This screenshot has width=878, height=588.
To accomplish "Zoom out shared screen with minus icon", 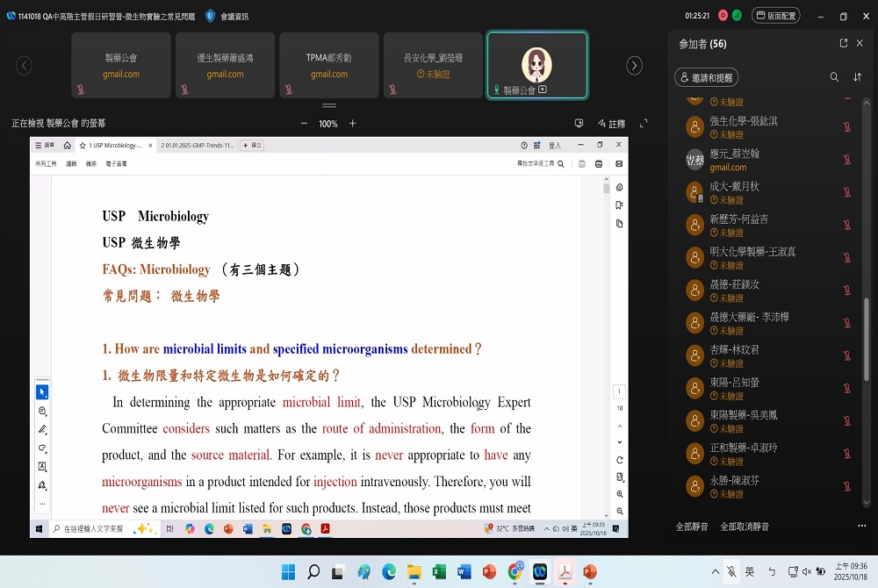I will tap(304, 124).
